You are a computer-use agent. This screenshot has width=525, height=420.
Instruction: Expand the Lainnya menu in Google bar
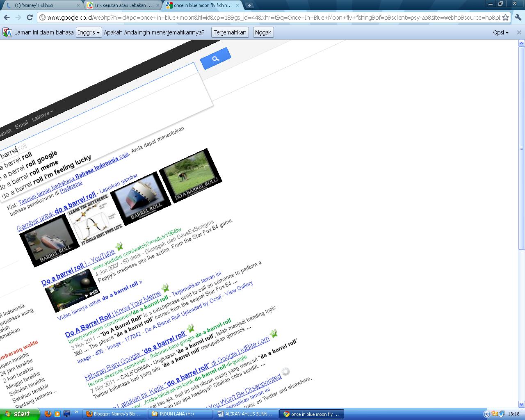tap(42, 115)
